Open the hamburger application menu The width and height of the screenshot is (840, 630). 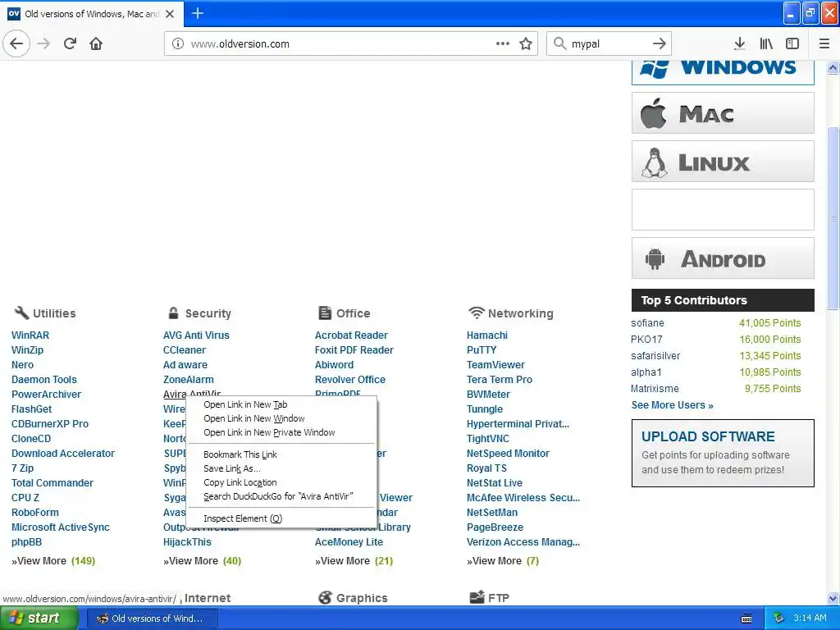(x=824, y=43)
